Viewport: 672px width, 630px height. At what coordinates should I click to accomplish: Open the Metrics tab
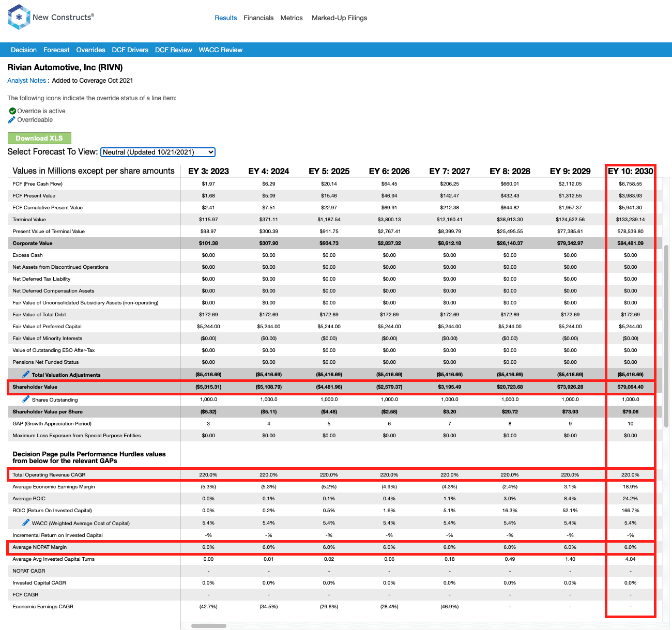(x=292, y=18)
